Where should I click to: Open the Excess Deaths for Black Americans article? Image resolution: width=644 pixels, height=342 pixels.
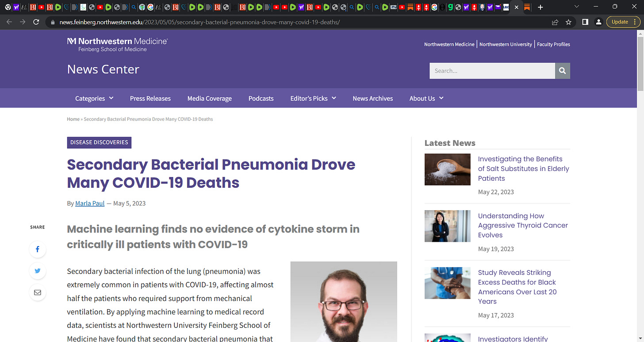pos(517,287)
